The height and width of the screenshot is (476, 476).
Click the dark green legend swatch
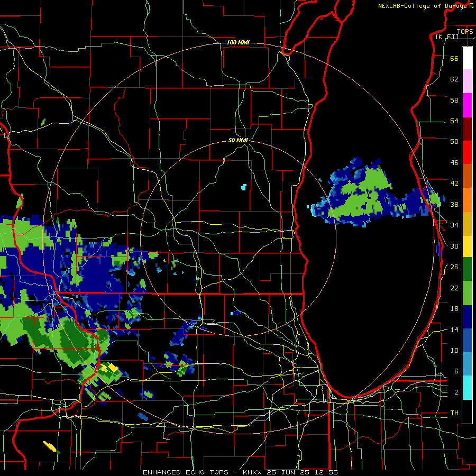point(467,269)
